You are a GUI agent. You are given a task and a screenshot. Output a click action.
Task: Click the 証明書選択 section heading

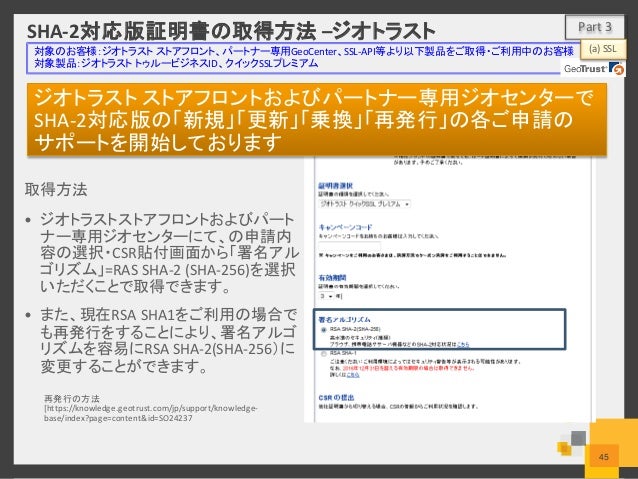[x=335, y=186]
